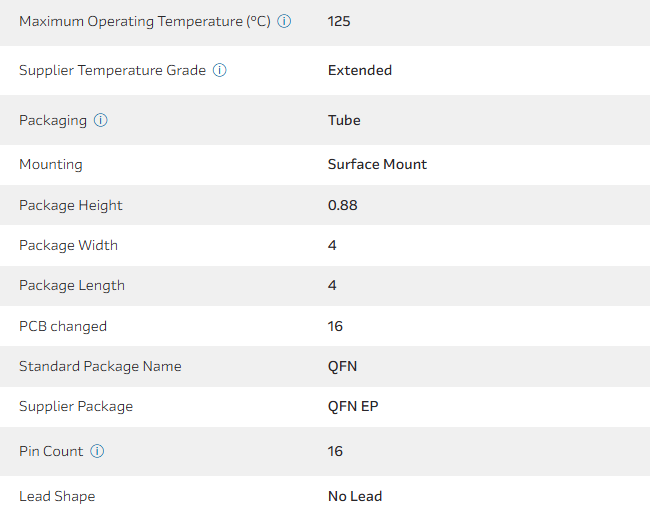Click the Package Height label

pyautogui.click(x=71, y=206)
